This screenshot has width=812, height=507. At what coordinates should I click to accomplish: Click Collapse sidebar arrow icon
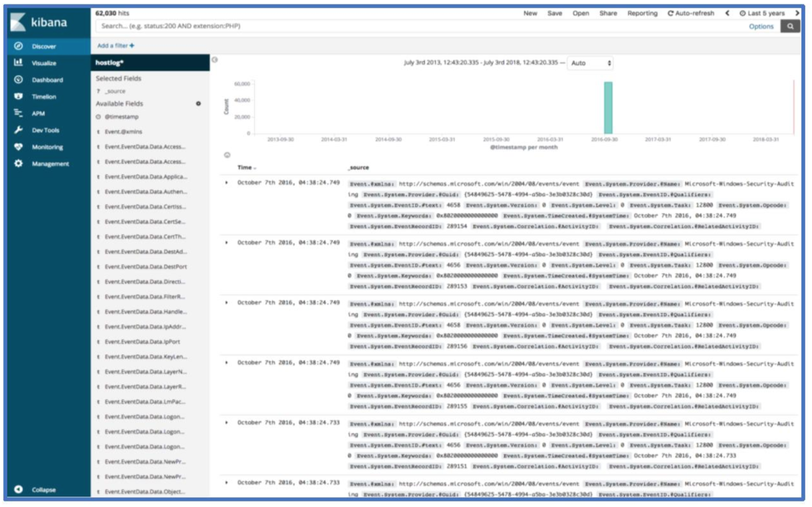click(18, 489)
